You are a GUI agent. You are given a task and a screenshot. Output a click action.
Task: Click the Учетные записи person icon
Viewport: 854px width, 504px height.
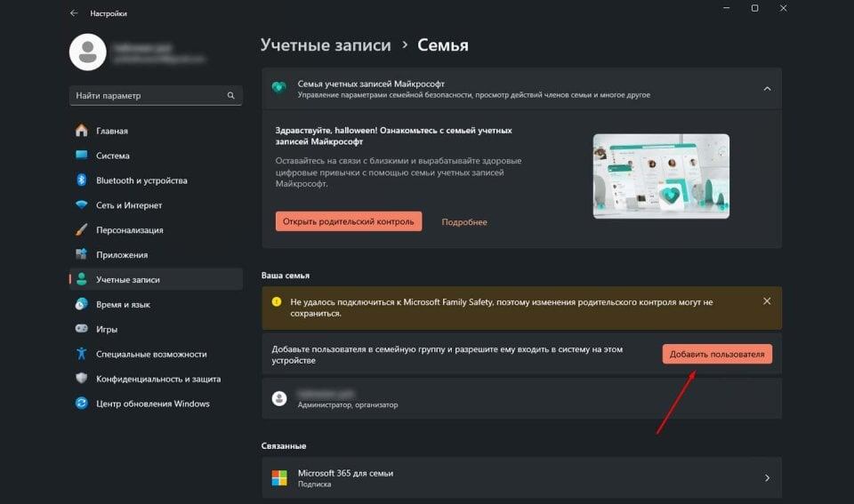pyautogui.click(x=82, y=279)
